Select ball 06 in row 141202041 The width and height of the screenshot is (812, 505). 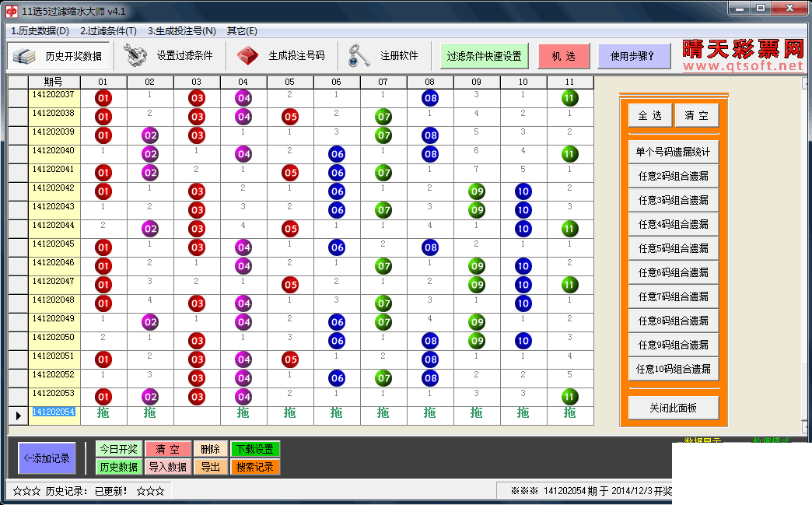(337, 173)
